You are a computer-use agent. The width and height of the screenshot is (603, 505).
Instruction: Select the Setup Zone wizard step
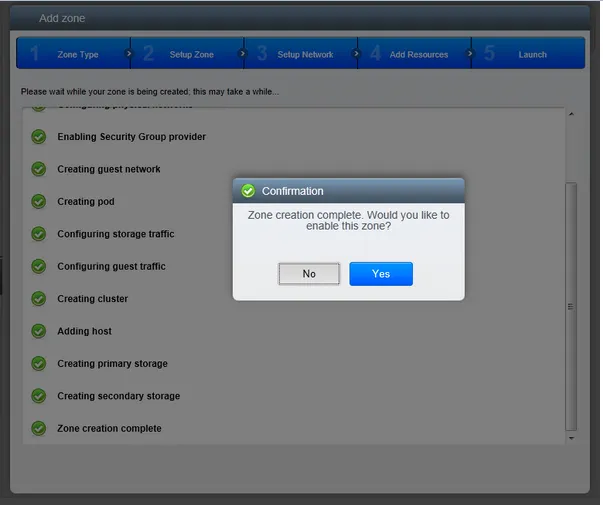coord(187,53)
